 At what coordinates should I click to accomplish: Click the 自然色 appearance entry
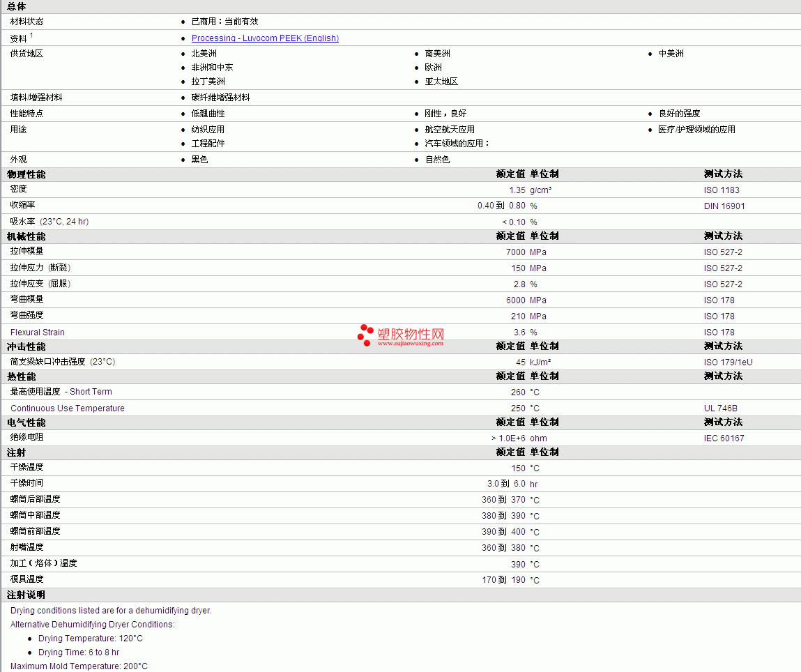pos(437,160)
